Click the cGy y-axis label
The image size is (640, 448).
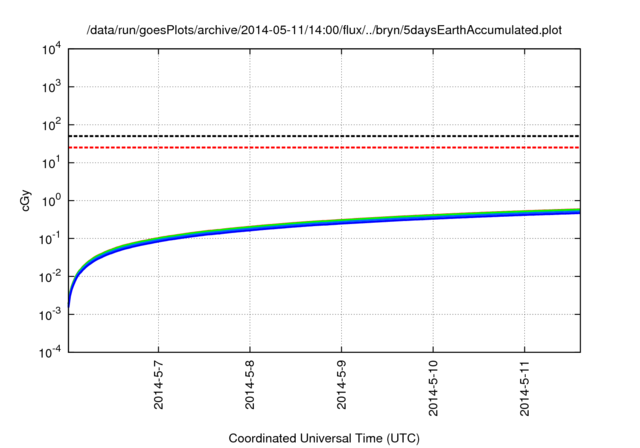(x=25, y=201)
